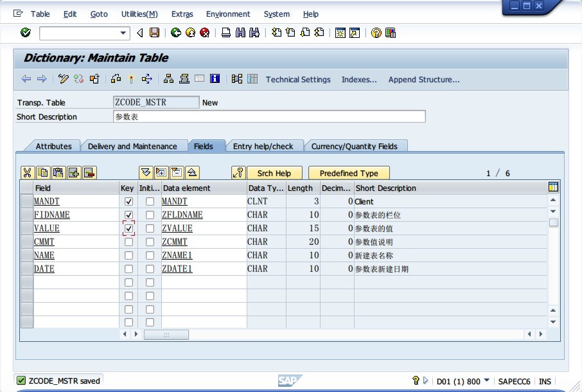Click the Indexes... button
This screenshot has width=582, height=392.
coord(359,80)
